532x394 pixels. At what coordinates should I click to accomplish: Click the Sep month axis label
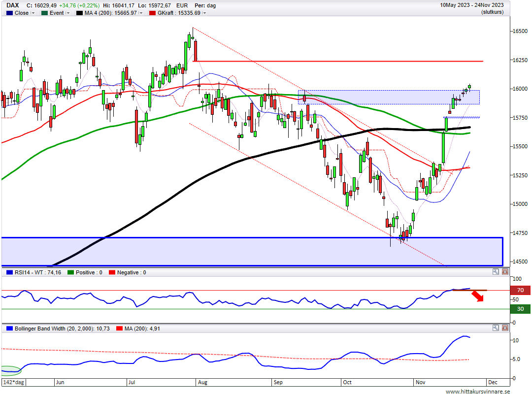tap(278, 382)
